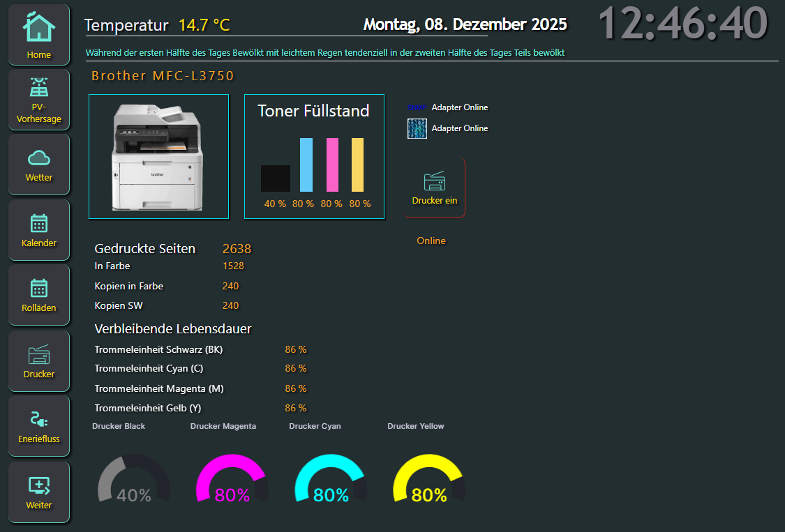Click the Online printer status text
785x532 pixels.
[431, 241]
